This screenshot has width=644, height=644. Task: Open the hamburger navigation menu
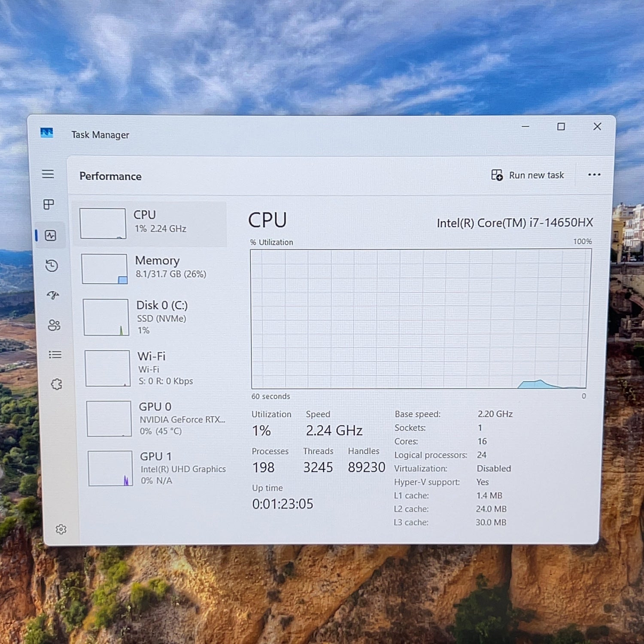[x=48, y=174]
